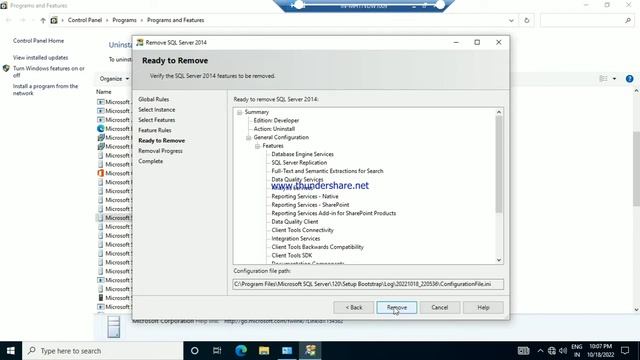
Task: Click Control Panel in the breadcrumb
Action: [x=84, y=20]
